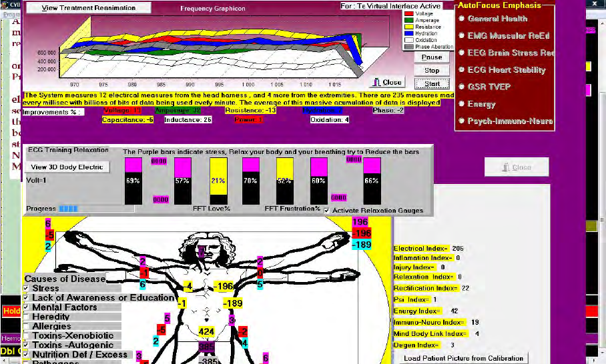Close the Frequency Graphicon panel
This screenshot has height=364, width=606.
[x=387, y=82]
